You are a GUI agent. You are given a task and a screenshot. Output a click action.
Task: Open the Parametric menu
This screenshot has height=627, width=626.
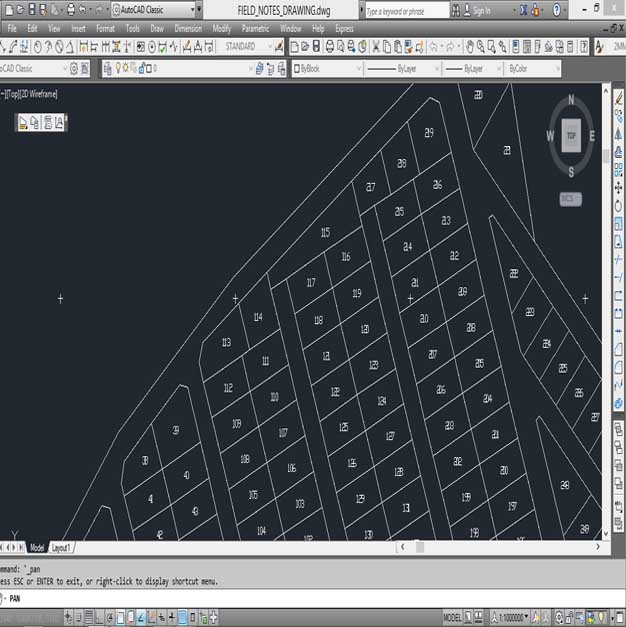click(x=255, y=29)
